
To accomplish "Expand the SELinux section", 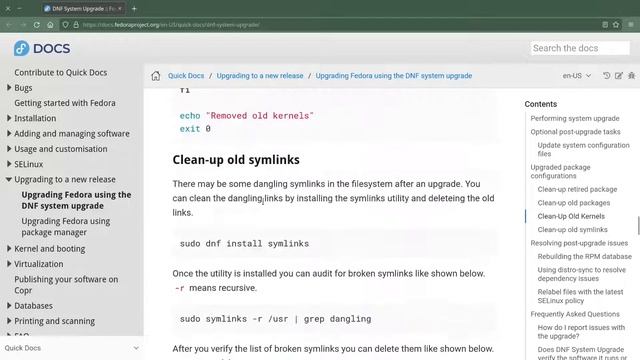I will pos(9,164).
